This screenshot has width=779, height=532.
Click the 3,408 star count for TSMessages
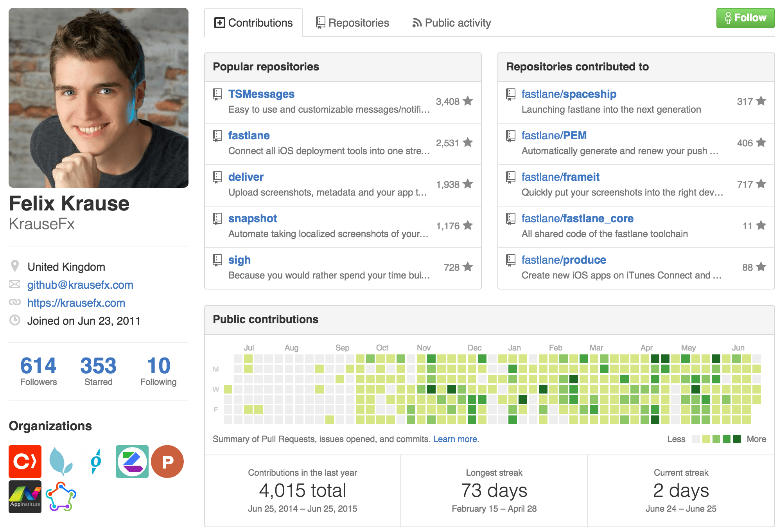click(x=448, y=102)
